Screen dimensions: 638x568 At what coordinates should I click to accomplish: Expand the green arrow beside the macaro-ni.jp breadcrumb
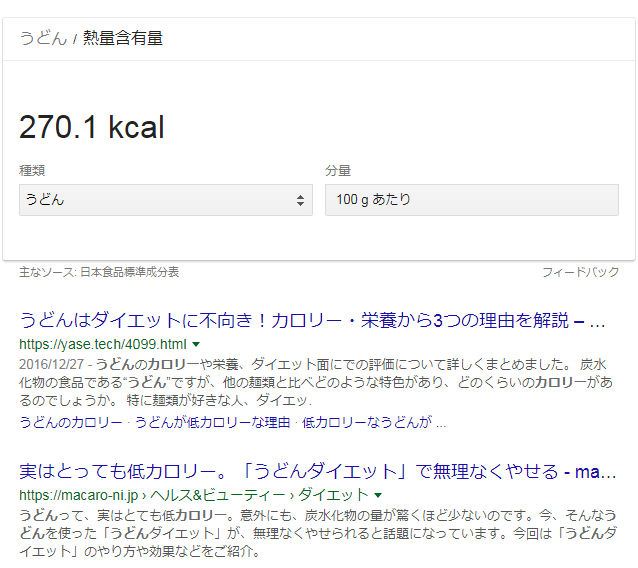pyautogui.click(x=378, y=495)
